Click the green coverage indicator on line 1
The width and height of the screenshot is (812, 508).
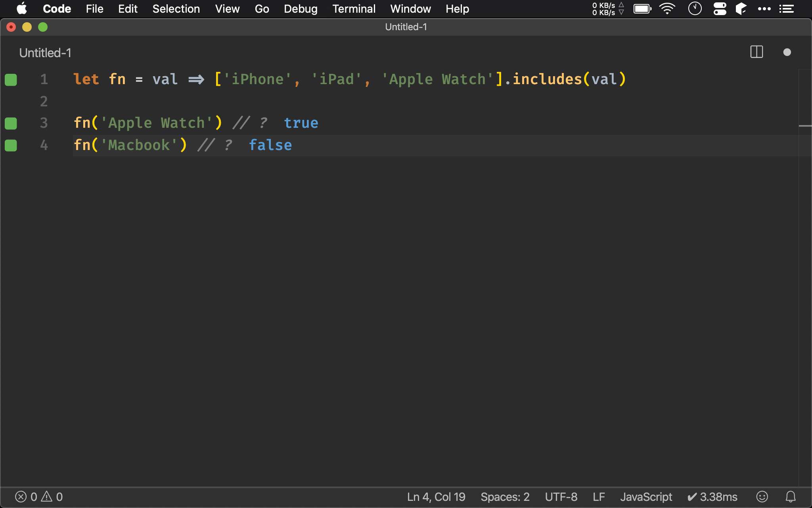11,80
